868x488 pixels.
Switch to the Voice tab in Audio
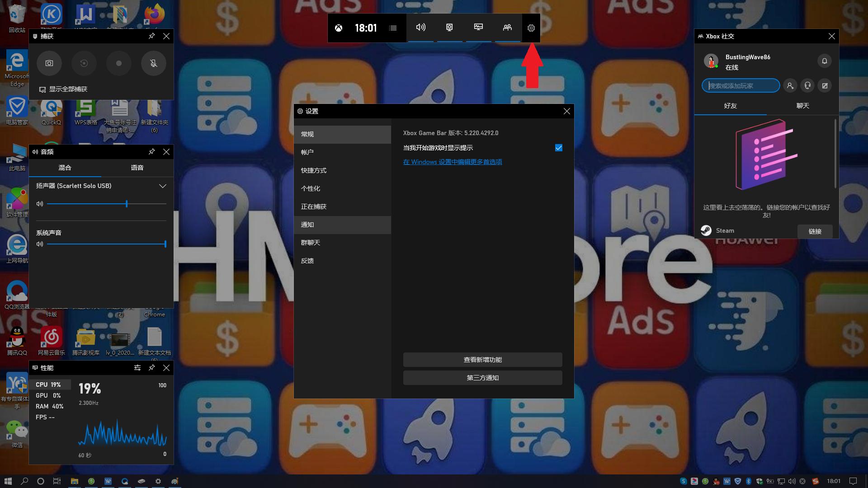coord(137,168)
